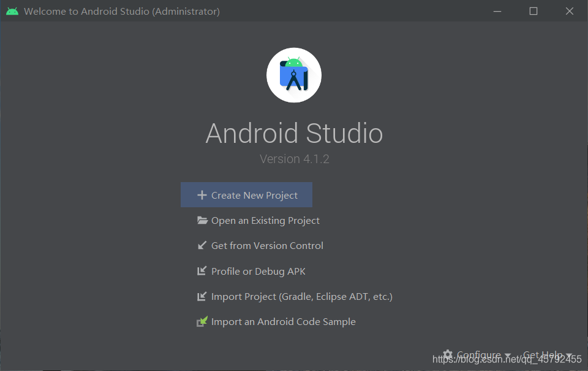Click the Android head icon in the title bar
588x371 pixels.
(x=12, y=11)
